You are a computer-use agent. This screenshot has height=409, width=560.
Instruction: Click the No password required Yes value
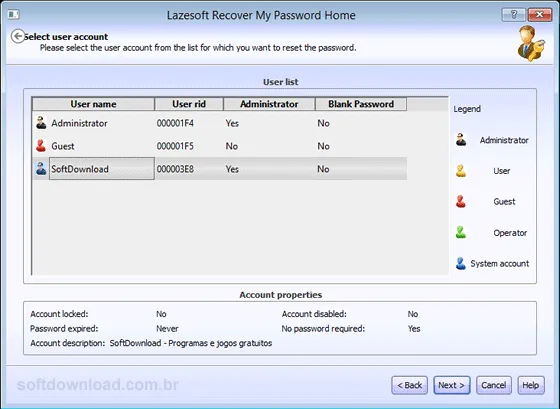(414, 329)
